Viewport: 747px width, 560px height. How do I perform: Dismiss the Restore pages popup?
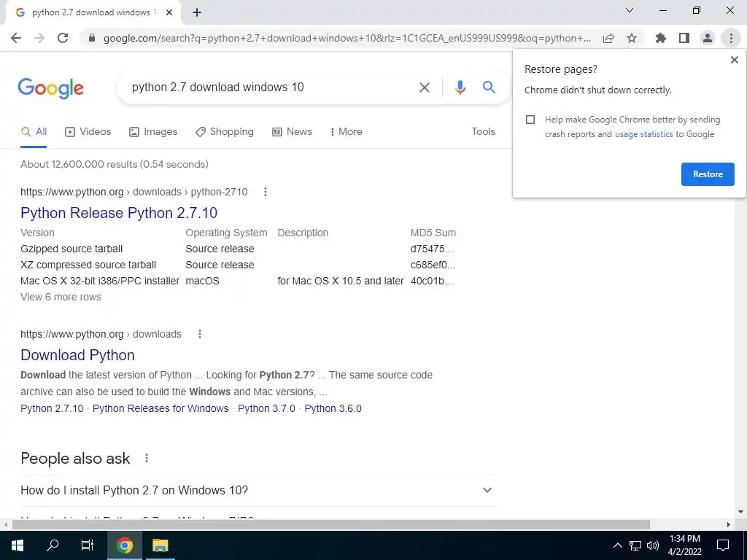(735, 60)
